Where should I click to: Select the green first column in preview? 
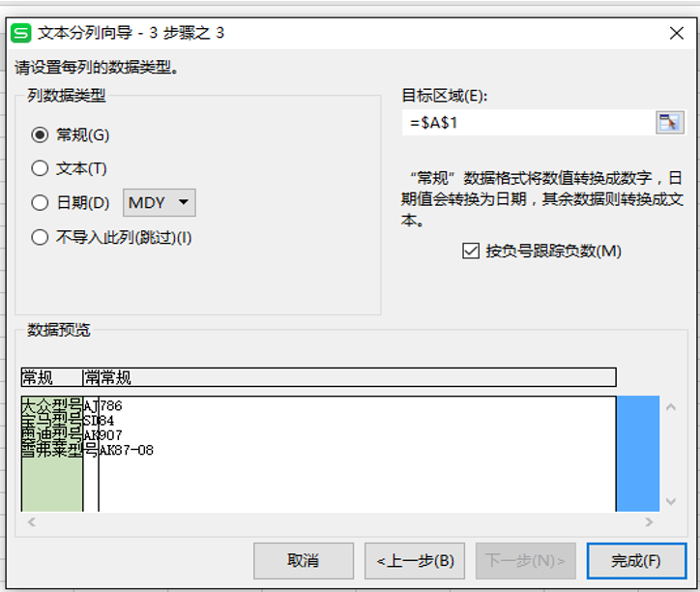52,454
